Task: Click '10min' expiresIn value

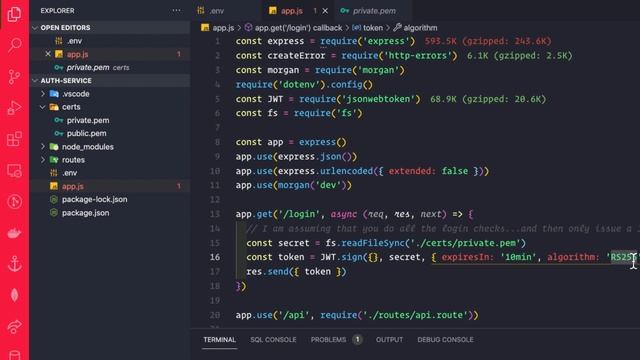Action: (x=518, y=257)
